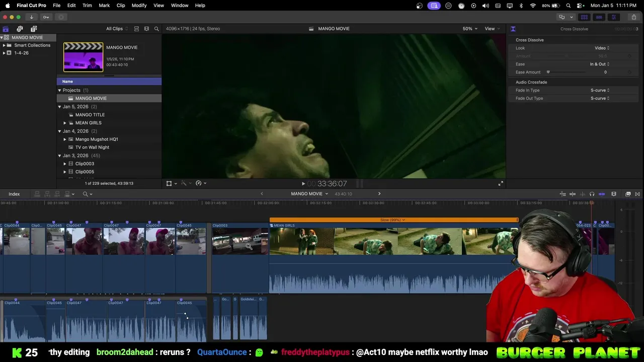644x362 pixels.
Task: Toggle timeline snapping button
Action: [602, 194]
